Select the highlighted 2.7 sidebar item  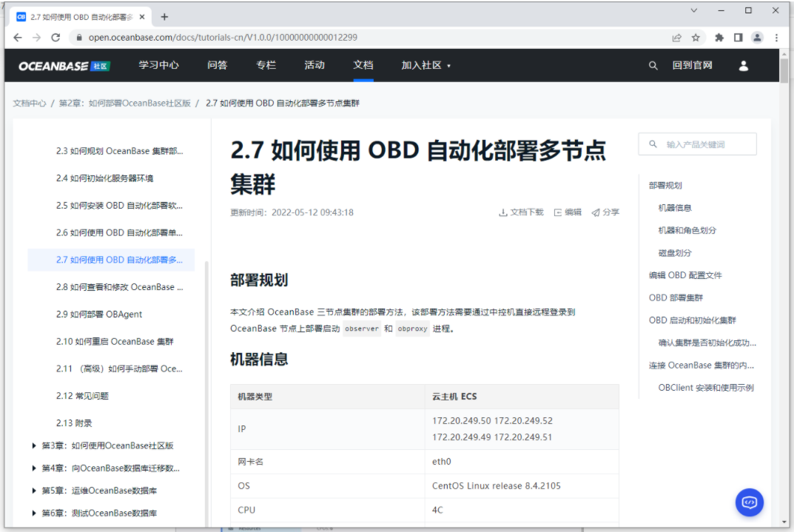point(112,260)
